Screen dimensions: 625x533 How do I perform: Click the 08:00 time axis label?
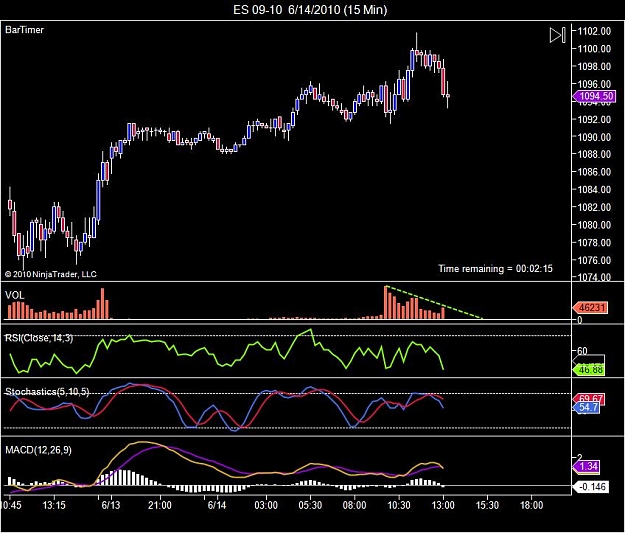pos(354,505)
